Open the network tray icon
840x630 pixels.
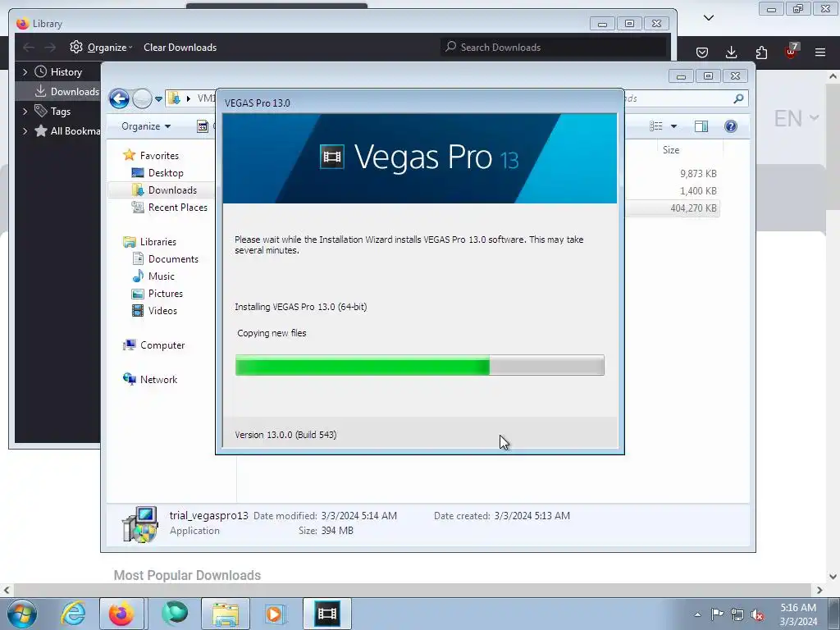click(737, 614)
